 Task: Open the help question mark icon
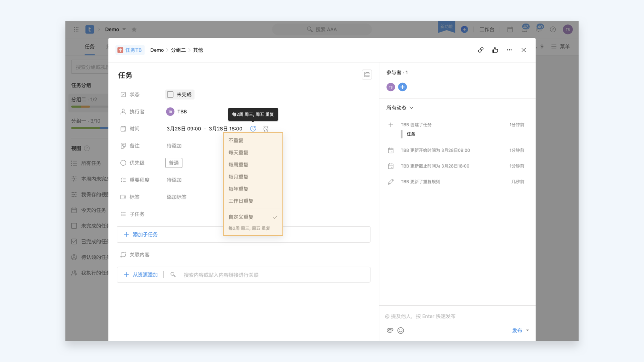point(553,29)
